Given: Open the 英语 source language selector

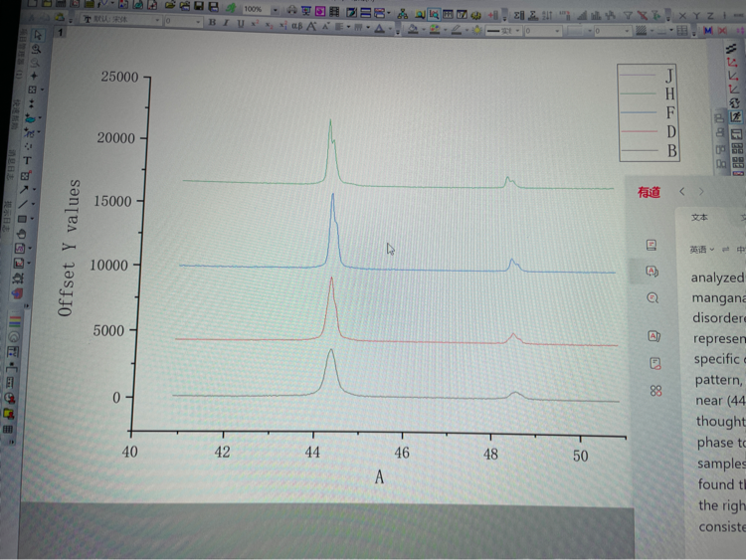Looking at the screenshot, I should (703, 249).
